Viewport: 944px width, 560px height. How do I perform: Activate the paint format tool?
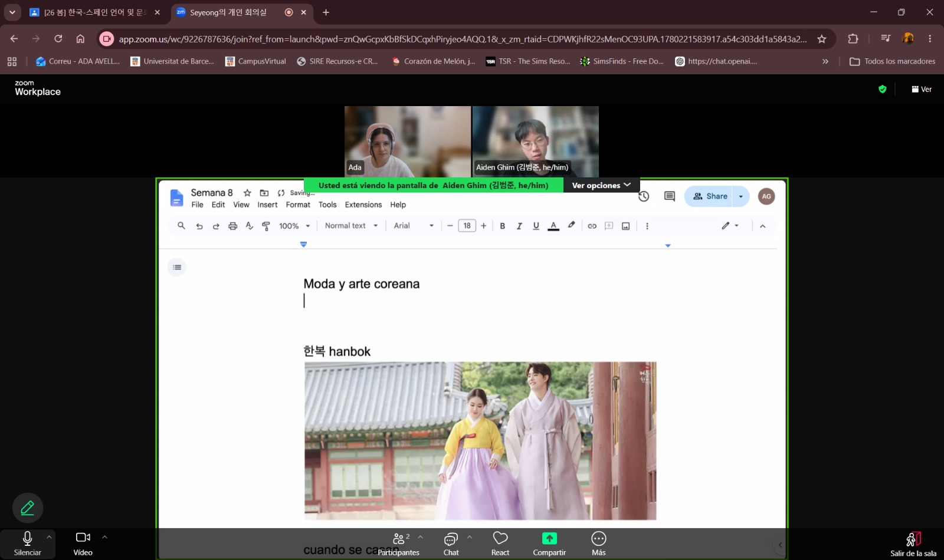pos(266,226)
